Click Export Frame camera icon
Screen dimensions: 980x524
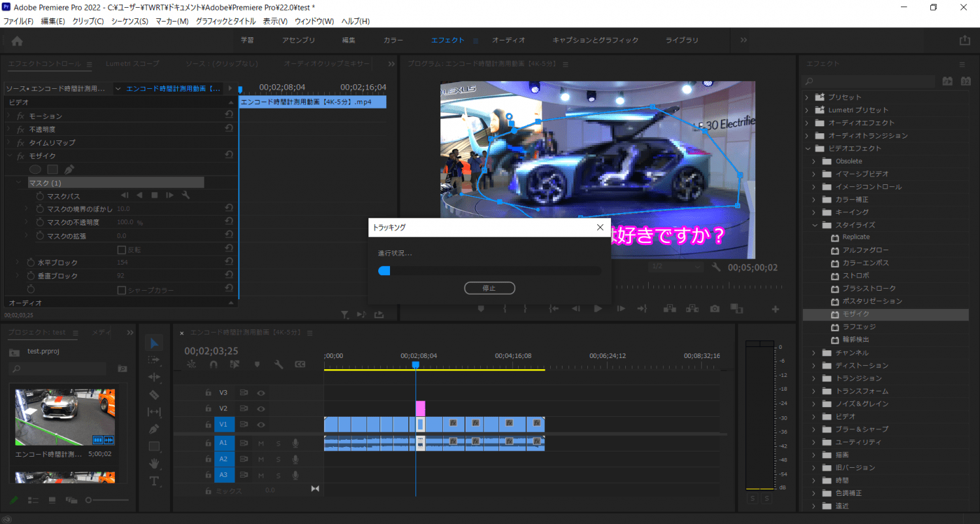pos(715,308)
